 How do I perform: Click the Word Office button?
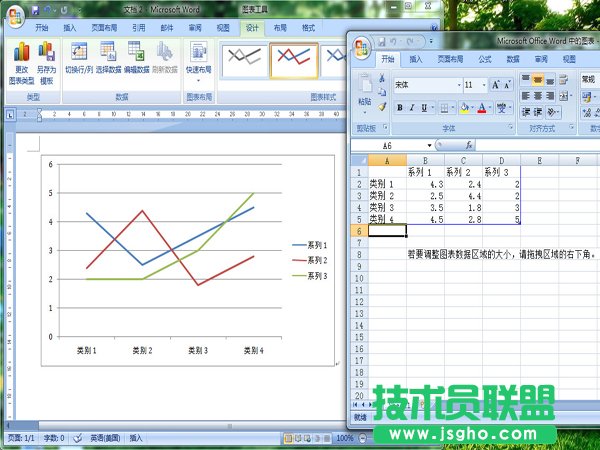tap(15, 15)
